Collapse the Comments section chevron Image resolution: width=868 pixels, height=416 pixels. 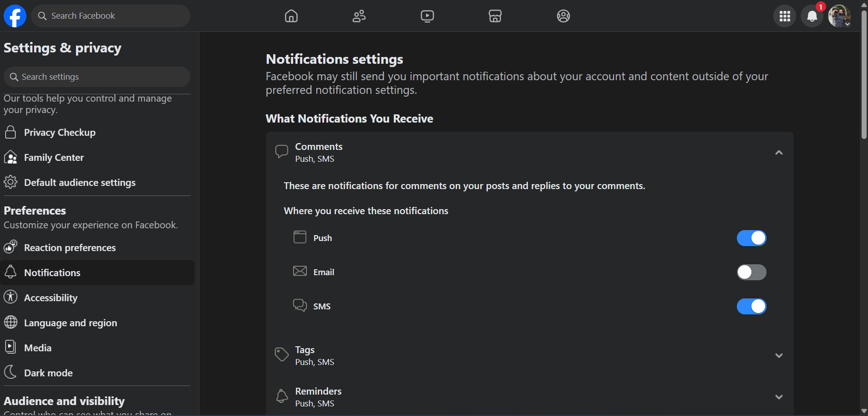tap(779, 153)
